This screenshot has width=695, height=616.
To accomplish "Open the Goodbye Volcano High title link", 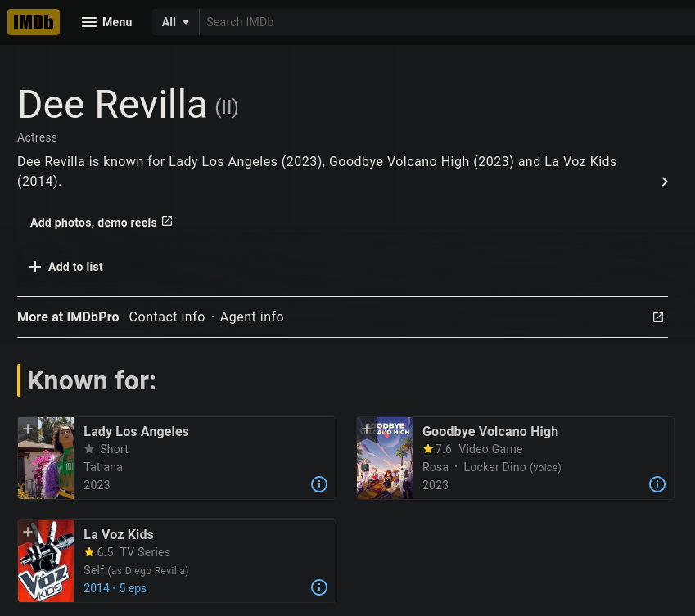I will point(490,431).
